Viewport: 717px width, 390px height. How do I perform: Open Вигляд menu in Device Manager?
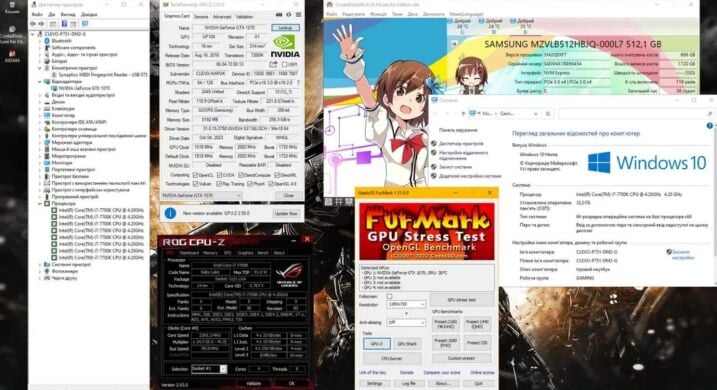[x=68, y=14]
